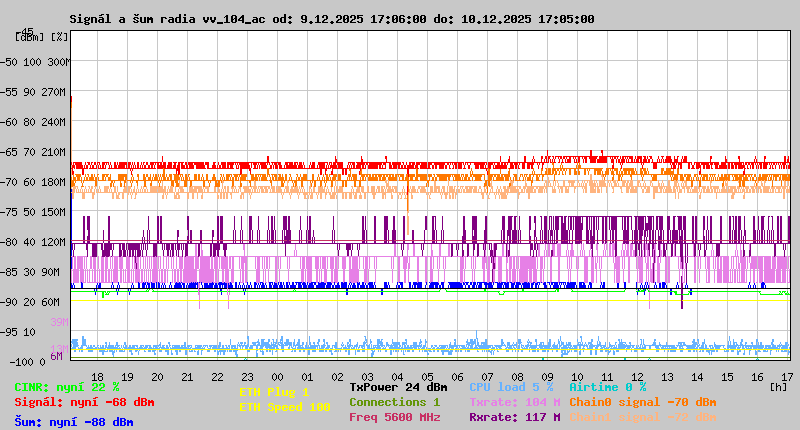Select the Connections 1 legend entry
The height and width of the screenshot is (430, 800).
(x=394, y=402)
